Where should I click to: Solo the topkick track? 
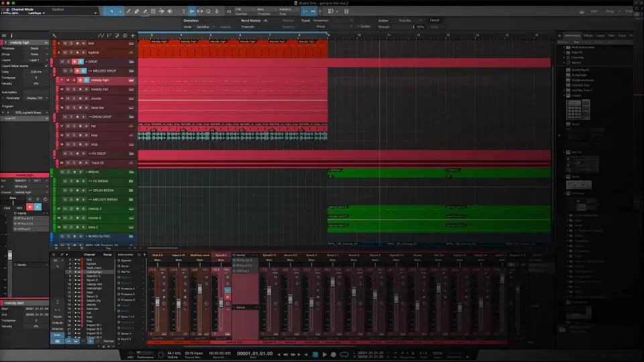71,52
